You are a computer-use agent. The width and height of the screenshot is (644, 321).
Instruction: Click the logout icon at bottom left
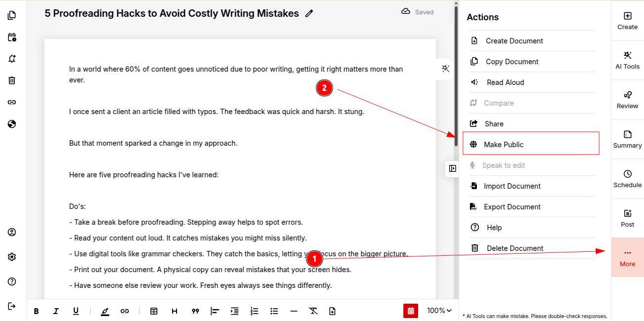[12, 306]
